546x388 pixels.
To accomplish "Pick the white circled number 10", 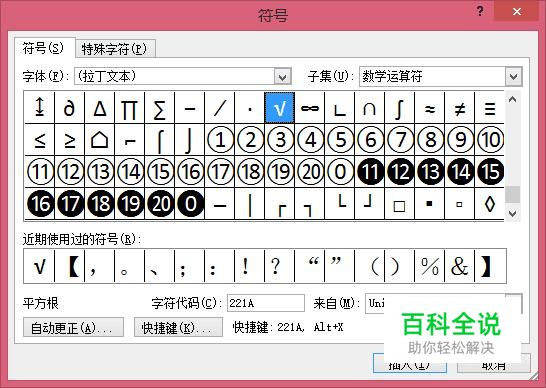I will [490, 140].
